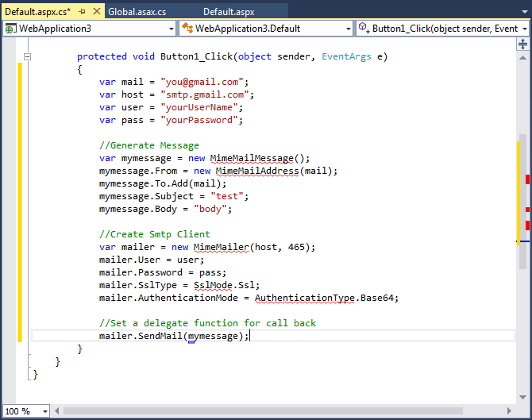
Task: Click the "you@gmail.com" string
Action: click(202, 82)
